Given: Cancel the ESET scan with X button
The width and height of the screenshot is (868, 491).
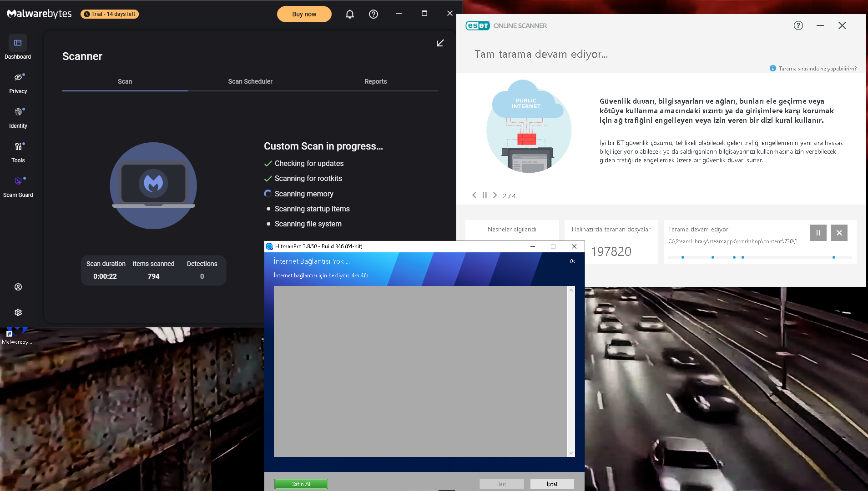Looking at the screenshot, I should pos(839,233).
